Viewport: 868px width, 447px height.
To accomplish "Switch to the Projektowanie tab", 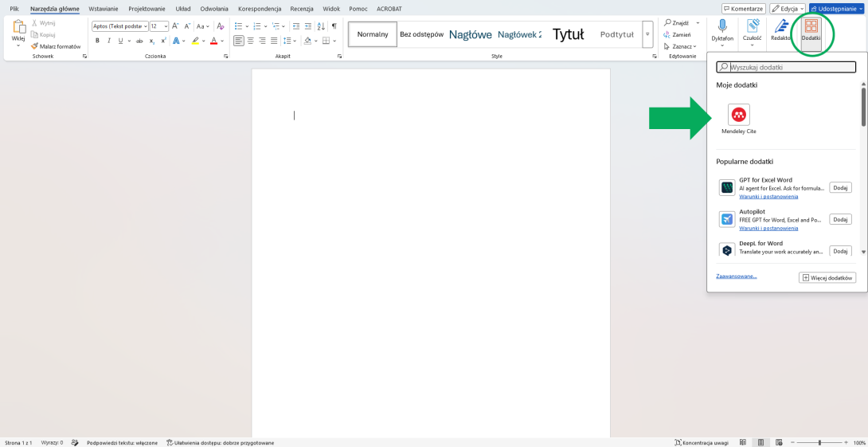I will [x=147, y=9].
